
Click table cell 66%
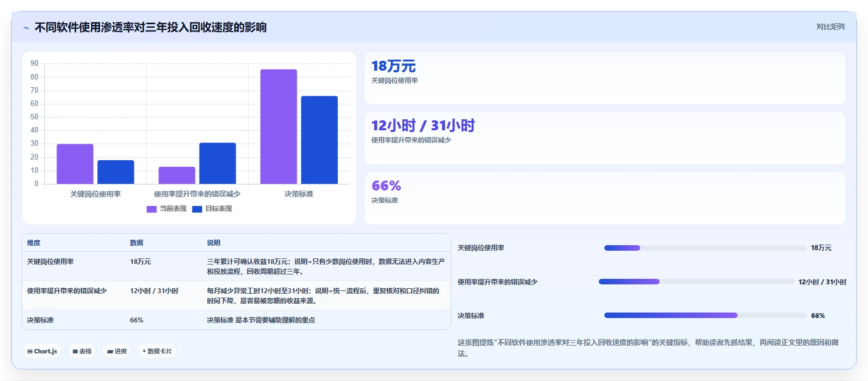click(137, 320)
